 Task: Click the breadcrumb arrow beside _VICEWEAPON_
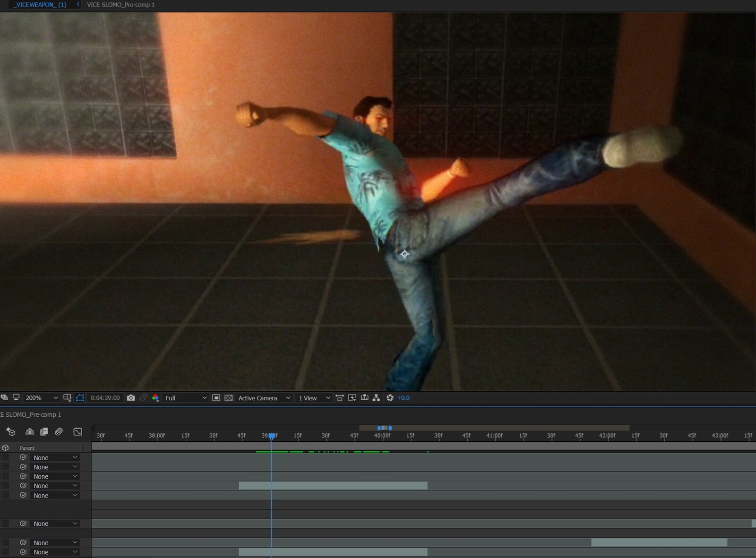pyautogui.click(x=78, y=4)
